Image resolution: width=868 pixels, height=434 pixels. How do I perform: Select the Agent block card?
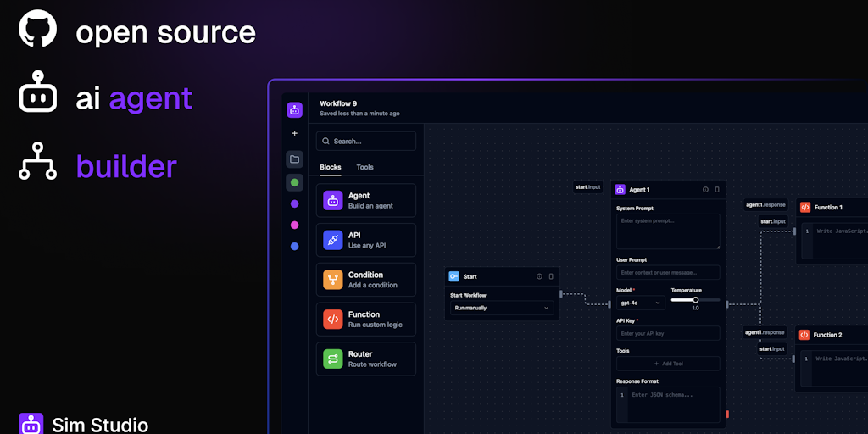[x=366, y=200]
